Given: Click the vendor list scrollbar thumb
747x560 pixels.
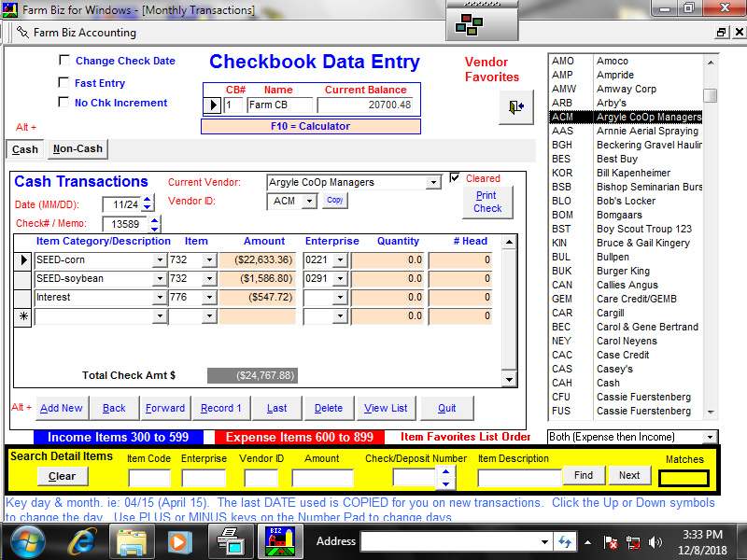Looking at the screenshot, I should 711,96.
